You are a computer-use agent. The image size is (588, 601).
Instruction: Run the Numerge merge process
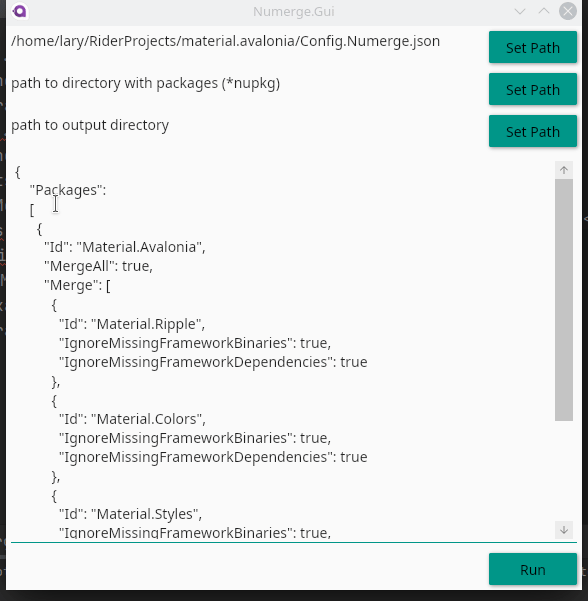[x=532, y=569]
